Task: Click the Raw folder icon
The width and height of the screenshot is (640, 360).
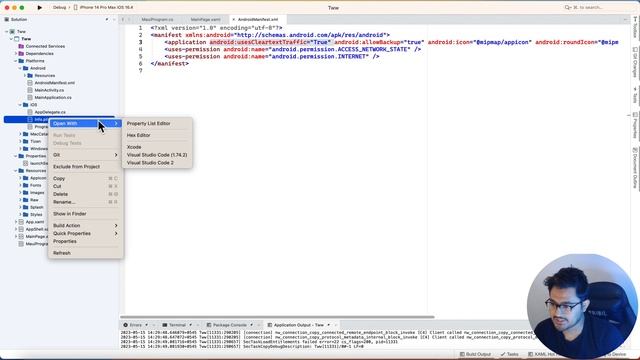Action: [x=26, y=200]
